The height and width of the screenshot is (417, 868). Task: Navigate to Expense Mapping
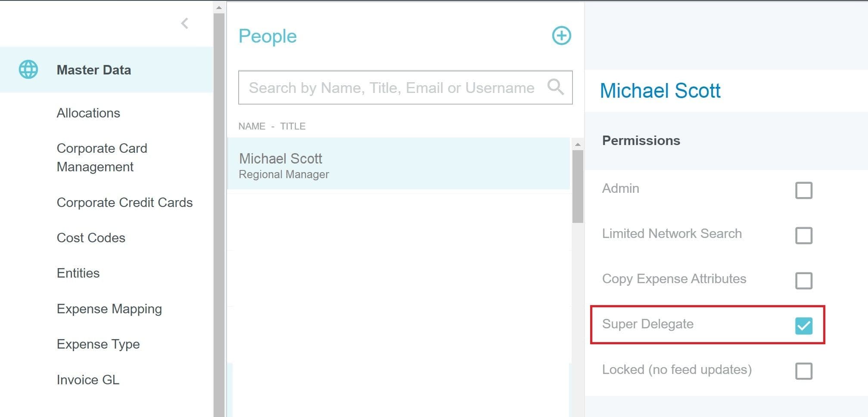[x=109, y=309]
